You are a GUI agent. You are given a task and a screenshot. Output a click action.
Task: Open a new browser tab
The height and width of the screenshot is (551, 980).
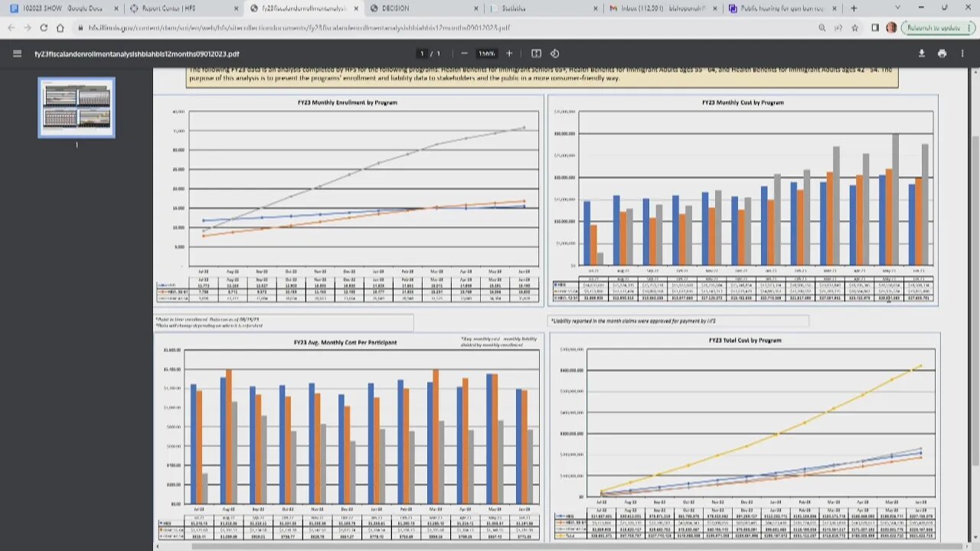pos(854,8)
